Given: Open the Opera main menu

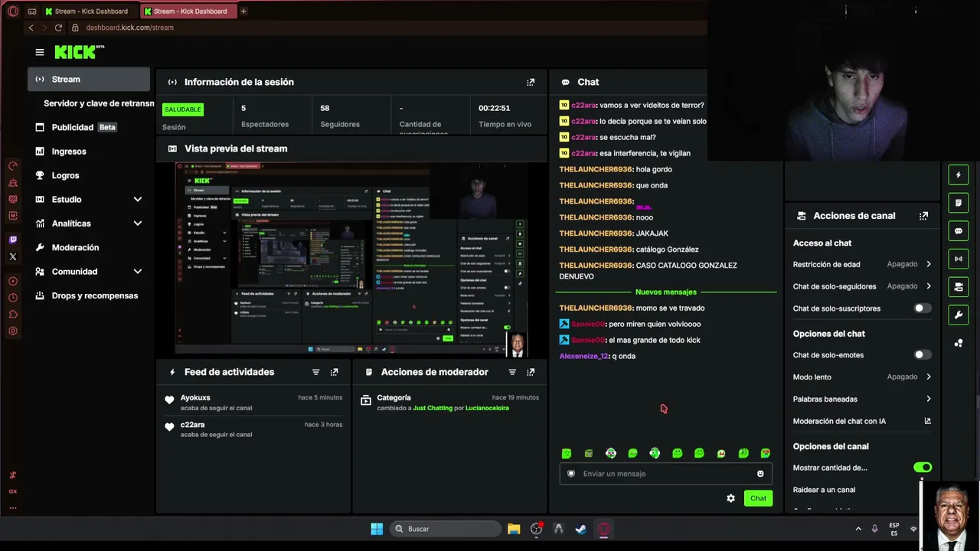Looking at the screenshot, I should point(12,11).
